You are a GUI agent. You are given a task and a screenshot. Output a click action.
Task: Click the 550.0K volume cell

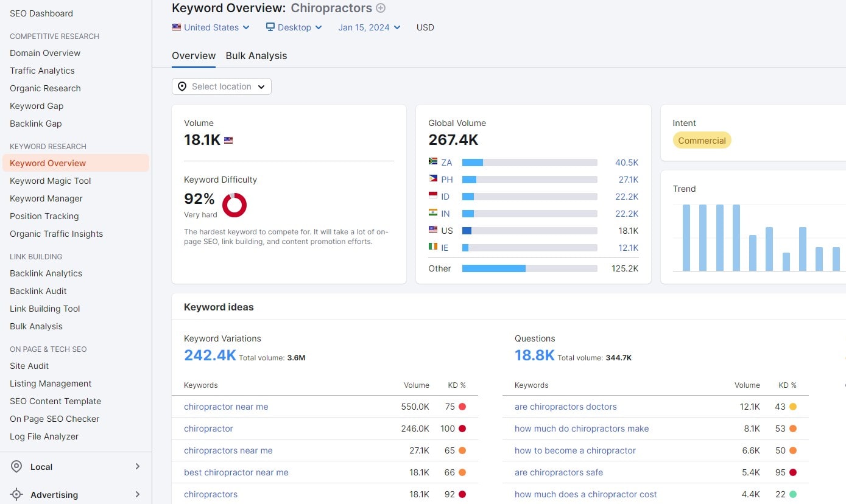coord(415,407)
